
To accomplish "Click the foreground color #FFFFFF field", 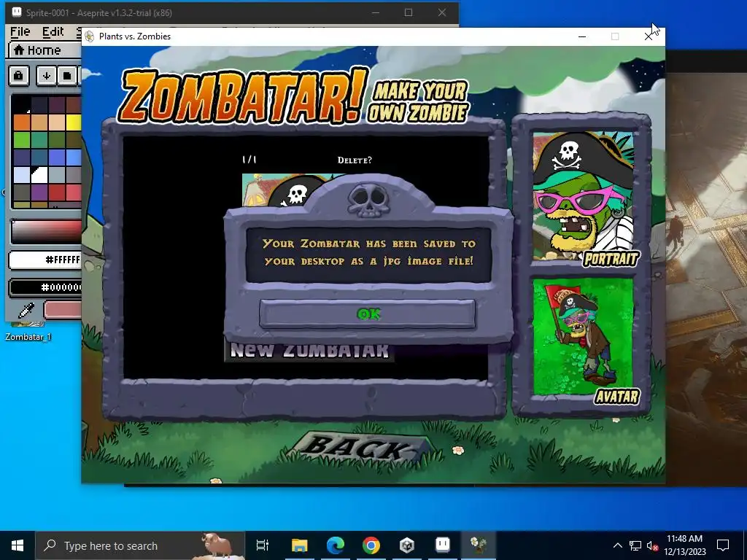I will 46,260.
